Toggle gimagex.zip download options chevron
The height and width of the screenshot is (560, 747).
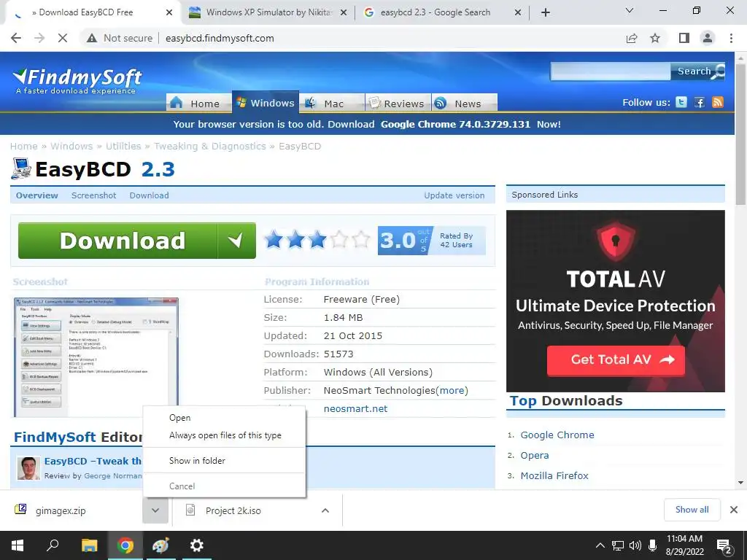[x=155, y=510]
